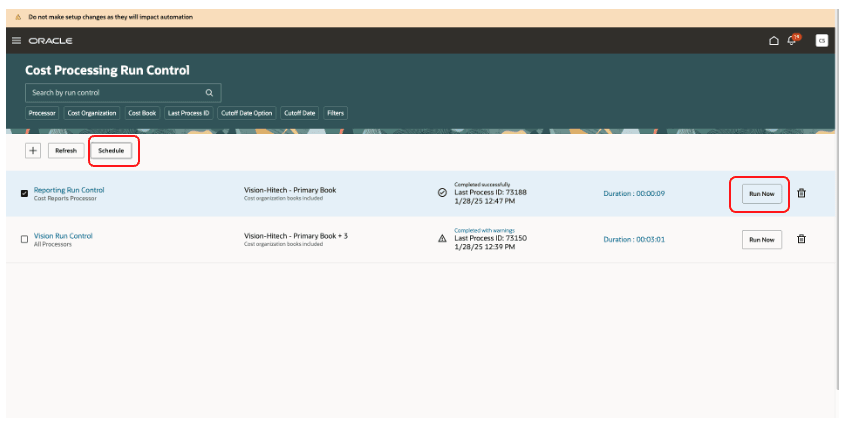Select 'Last Process ID: 73150' text

click(490, 238)
